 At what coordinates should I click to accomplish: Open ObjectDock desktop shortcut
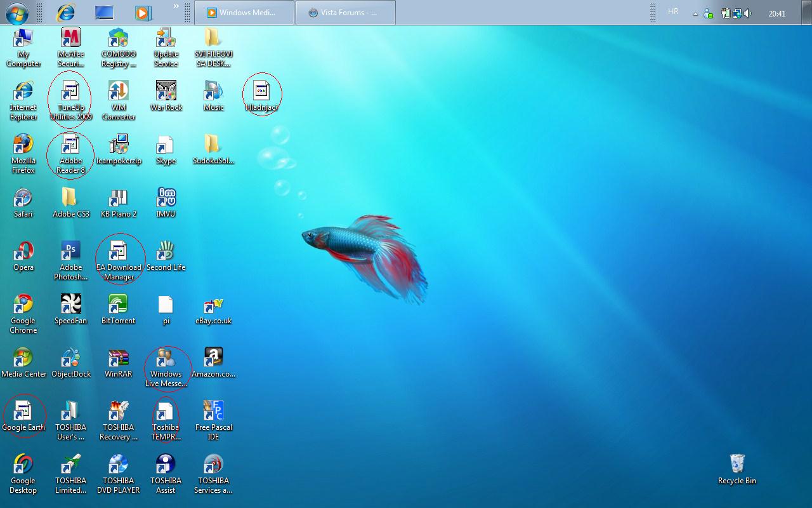click(70, 363)
